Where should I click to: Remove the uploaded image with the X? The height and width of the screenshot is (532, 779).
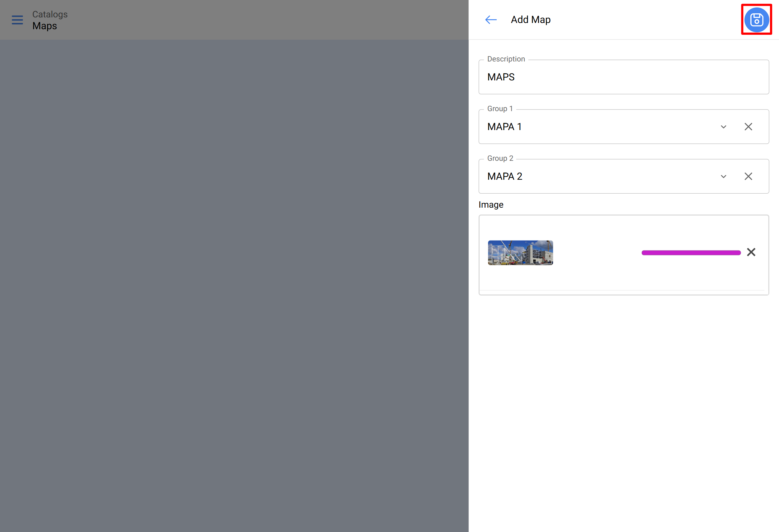(x=751, y=252)
